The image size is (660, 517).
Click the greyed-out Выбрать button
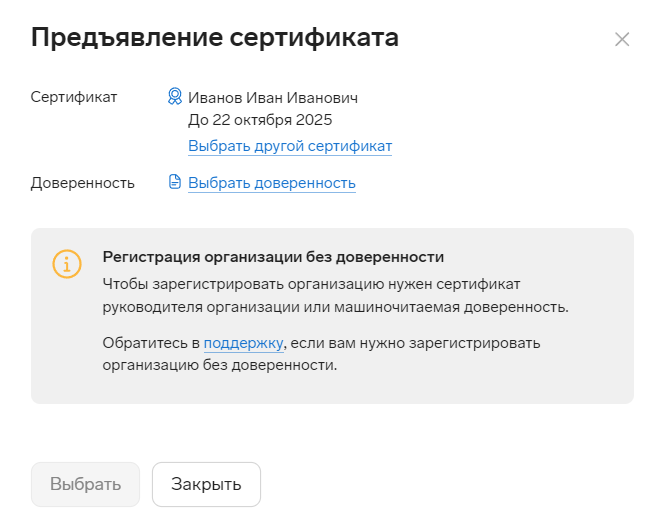coord(85,484)
